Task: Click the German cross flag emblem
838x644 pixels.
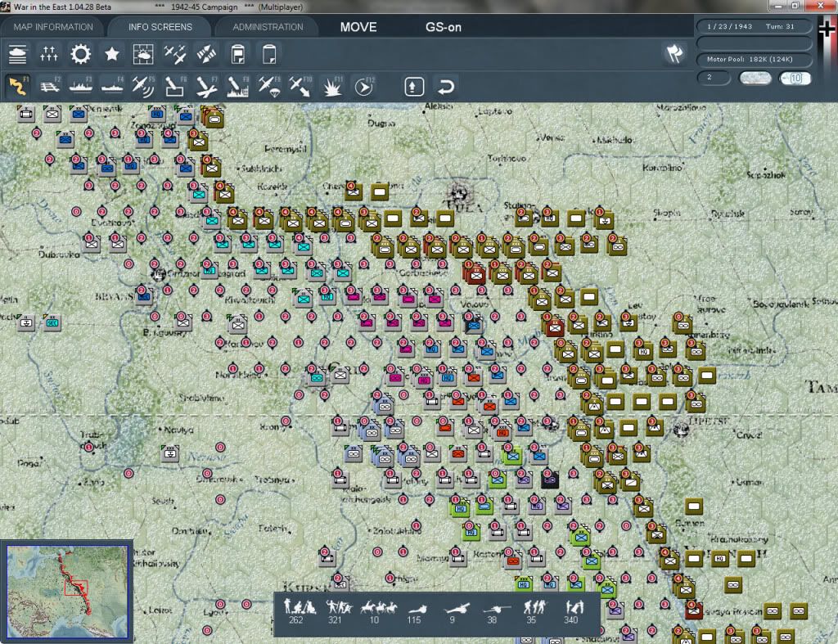Action: point(827,28)
